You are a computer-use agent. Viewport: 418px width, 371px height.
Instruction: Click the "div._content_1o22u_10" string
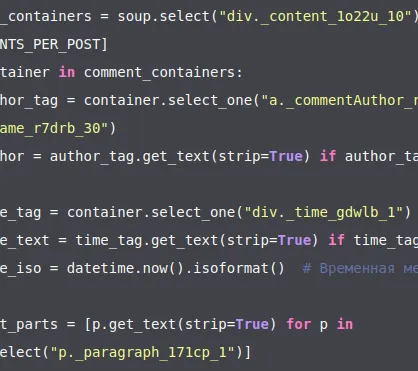click(x=315, y=16)
